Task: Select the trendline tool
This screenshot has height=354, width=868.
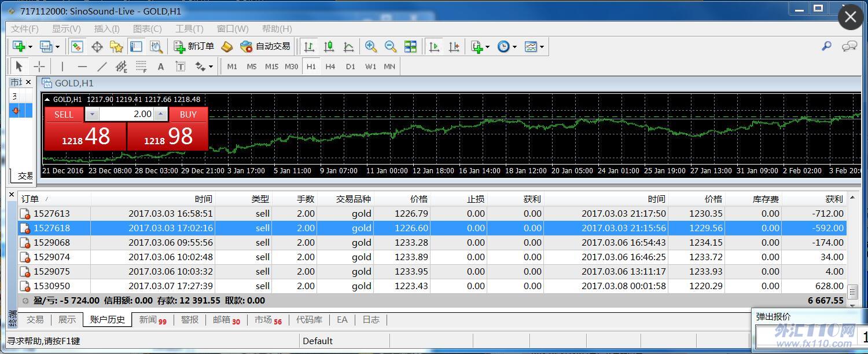Action: coord(102,66)
